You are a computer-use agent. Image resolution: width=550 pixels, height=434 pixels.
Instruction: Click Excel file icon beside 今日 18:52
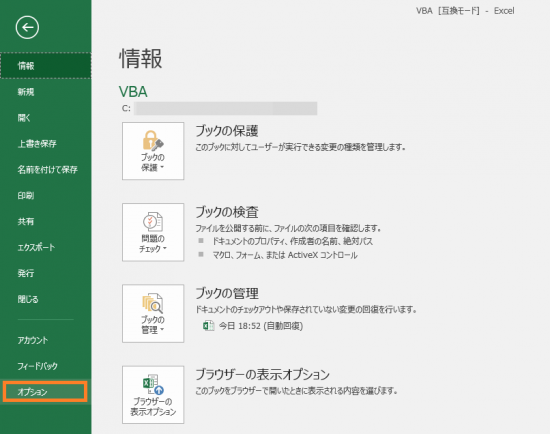point(208,326)
